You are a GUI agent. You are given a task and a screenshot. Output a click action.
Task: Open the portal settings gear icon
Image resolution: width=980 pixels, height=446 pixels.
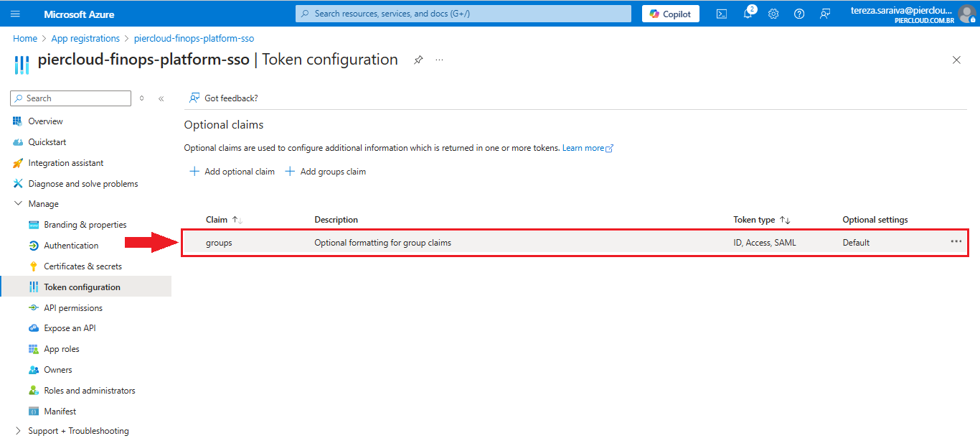(x=773, y=14)
